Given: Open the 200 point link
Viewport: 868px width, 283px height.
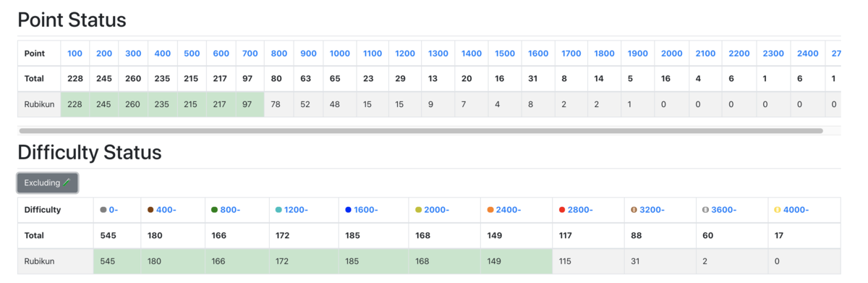Looking at the screenshot, I should coord(104,54).
